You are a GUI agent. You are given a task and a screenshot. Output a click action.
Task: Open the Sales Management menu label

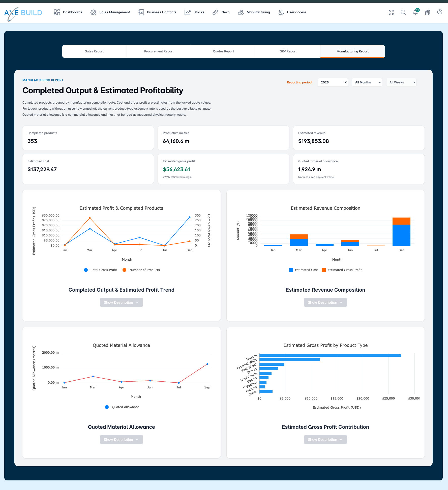[x=115, y=12]
